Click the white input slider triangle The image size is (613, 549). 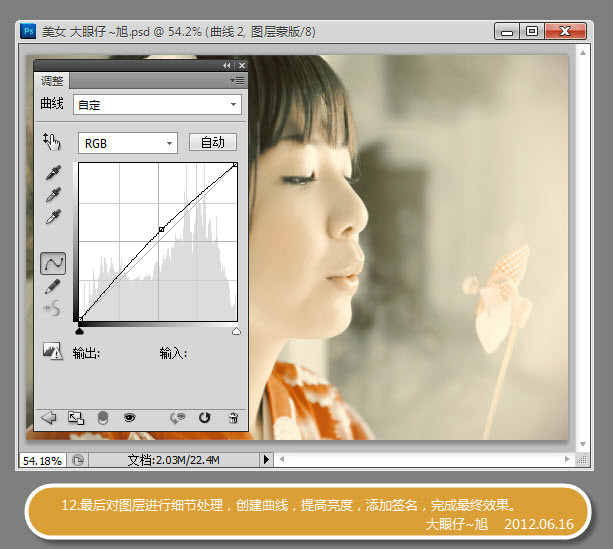click(x=236, y=332)
